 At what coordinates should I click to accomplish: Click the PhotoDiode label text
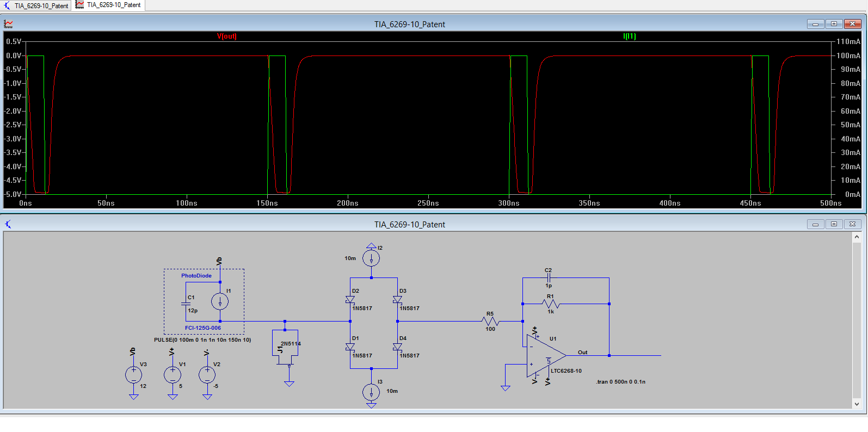196,276
